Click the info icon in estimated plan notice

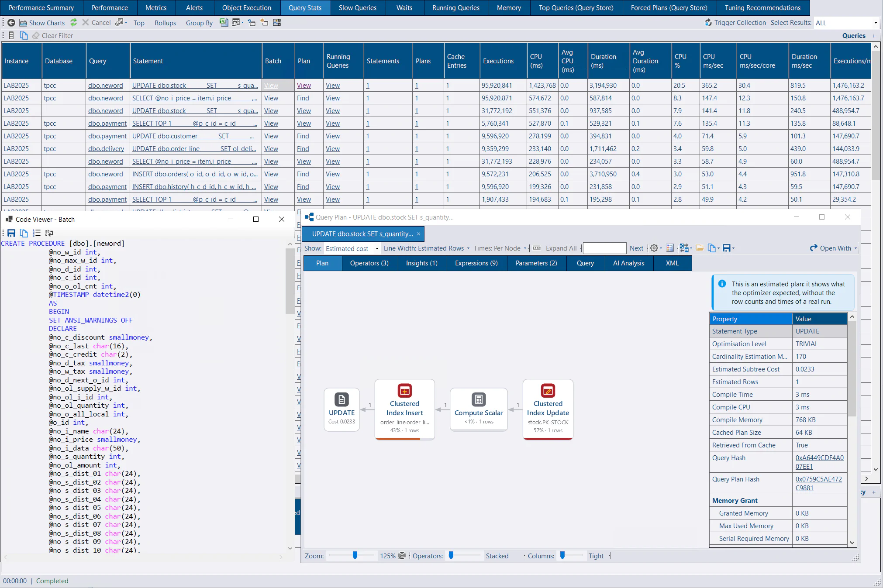722,284
